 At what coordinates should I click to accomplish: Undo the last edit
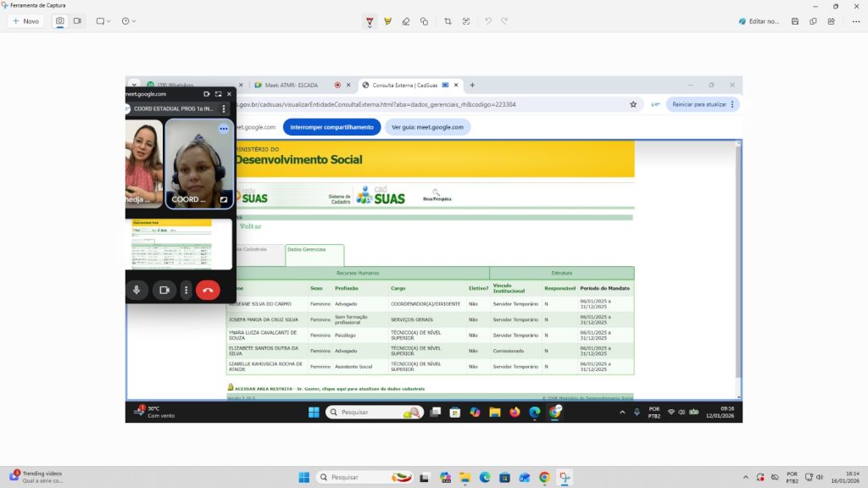click(x=488, y=21)
